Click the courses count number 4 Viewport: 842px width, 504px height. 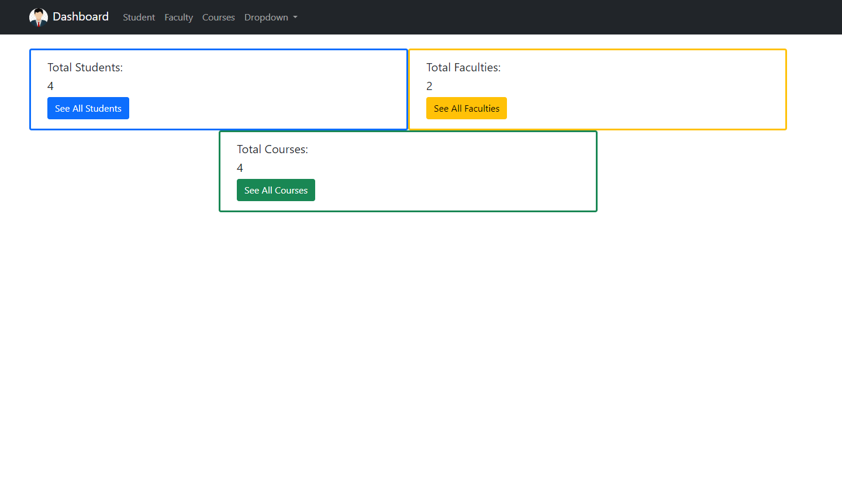point(240,168)
